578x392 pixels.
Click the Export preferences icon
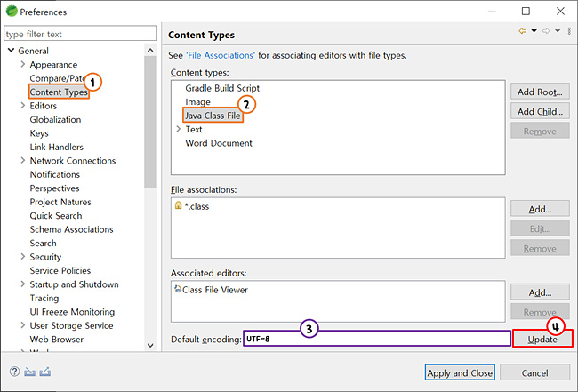click(46, 372)
